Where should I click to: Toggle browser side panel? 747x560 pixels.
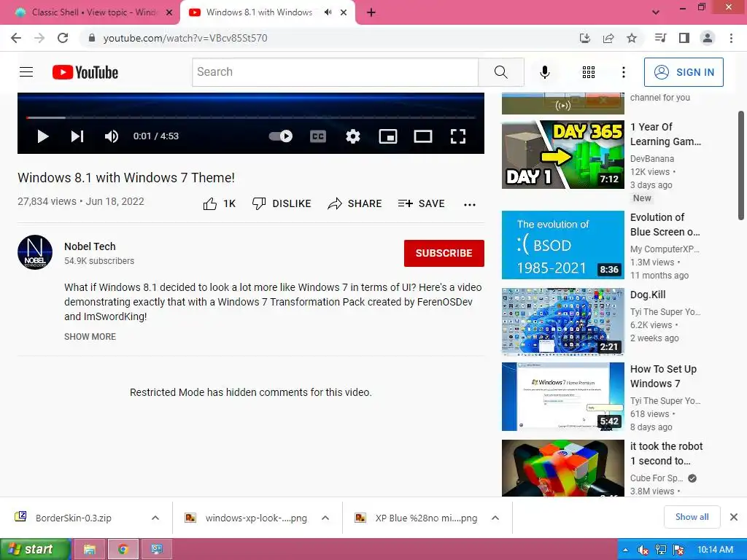(684, 38)
